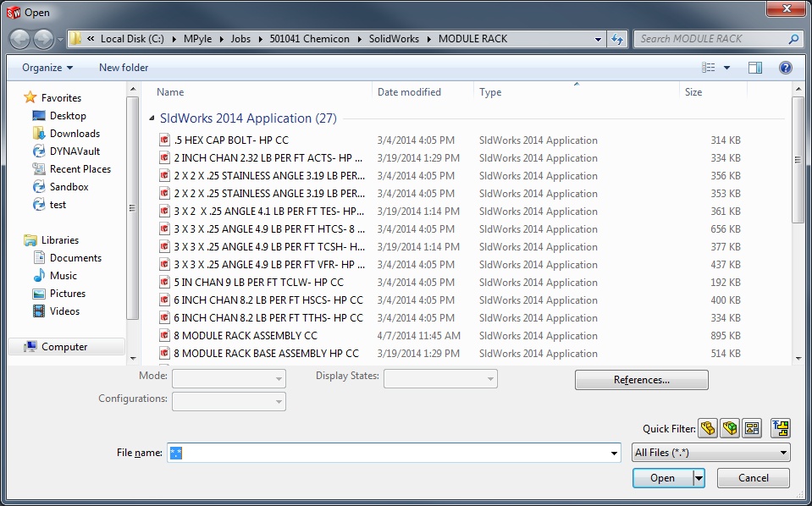Select 8 MODULE RACK BASE ASSEMBLY HP CC
Screen dimensions: 812x506
(x=266, y=354)
